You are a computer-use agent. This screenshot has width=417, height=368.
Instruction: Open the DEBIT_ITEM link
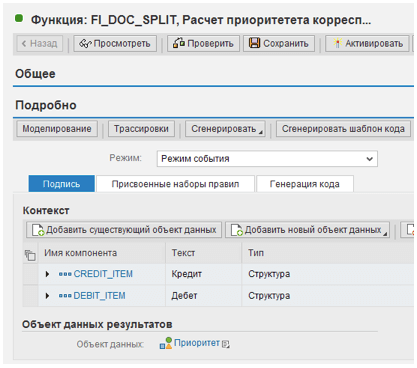point(99,296)
